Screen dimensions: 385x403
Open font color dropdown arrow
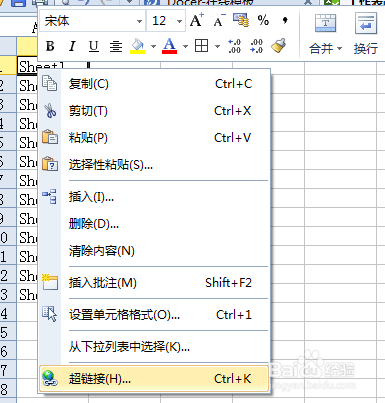(x=185, y=46)
